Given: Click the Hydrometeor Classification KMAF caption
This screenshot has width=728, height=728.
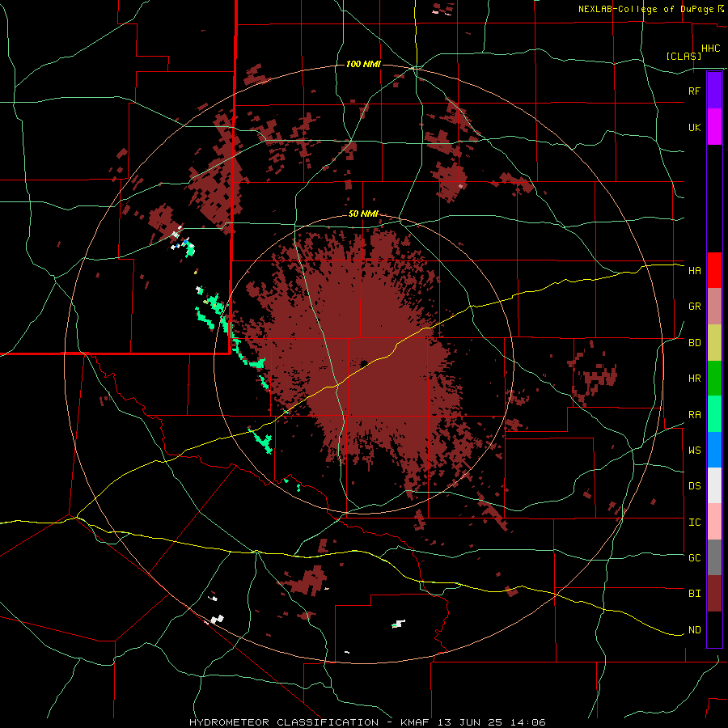Looking at the screenshot, I should coord(367,722).
